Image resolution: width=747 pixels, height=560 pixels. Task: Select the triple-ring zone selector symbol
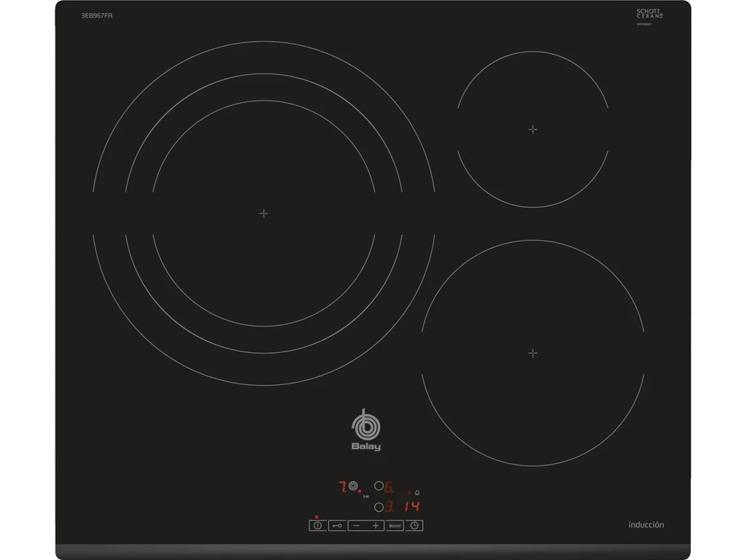[x=354, y=486]
